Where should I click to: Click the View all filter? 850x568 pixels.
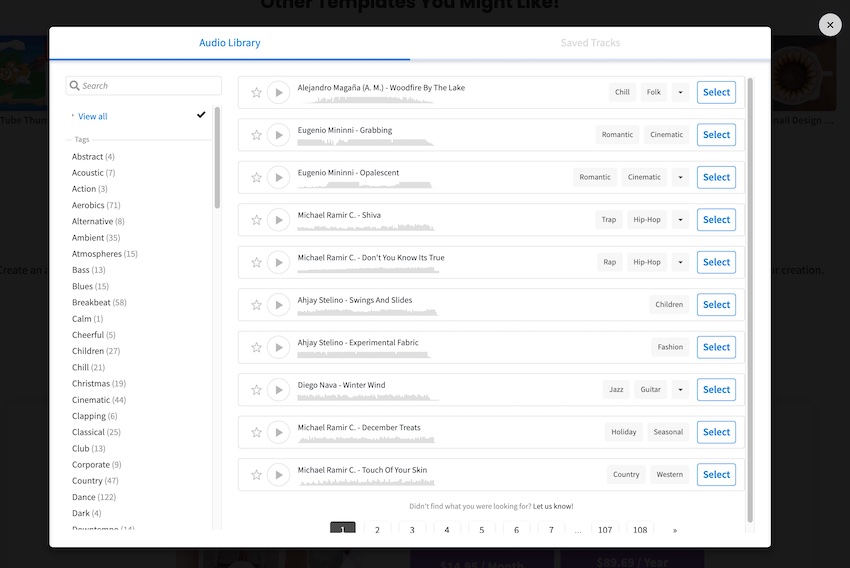tap(93, 117)
